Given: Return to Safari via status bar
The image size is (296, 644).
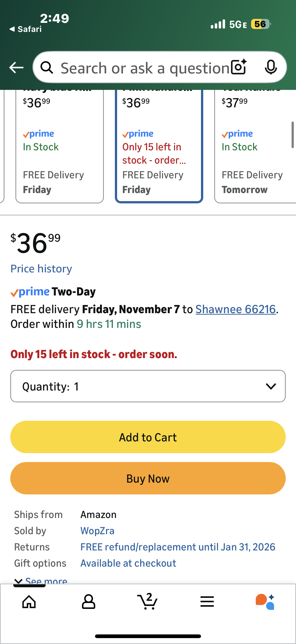Looking at the screenshot, I should click(x=26, y=29).
